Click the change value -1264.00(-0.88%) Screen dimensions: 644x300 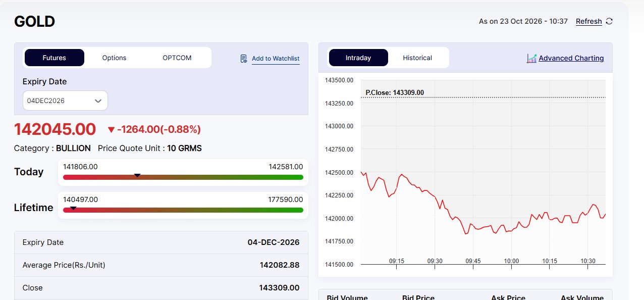click(159, 129)
